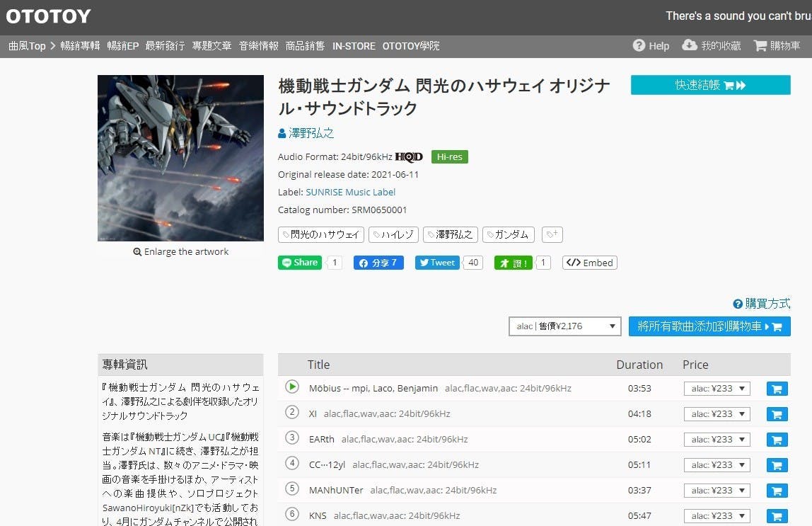812x526 pixels.
Task: Select track number 3 EARth
Action: (x=292, y=438)
